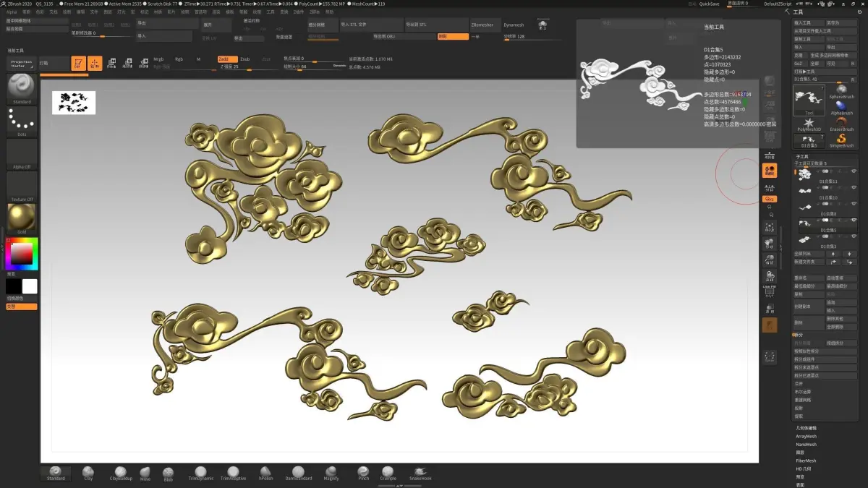868x488 pixels.
Task: Toggle the M material mode
Action: click(x=198, y=59)
